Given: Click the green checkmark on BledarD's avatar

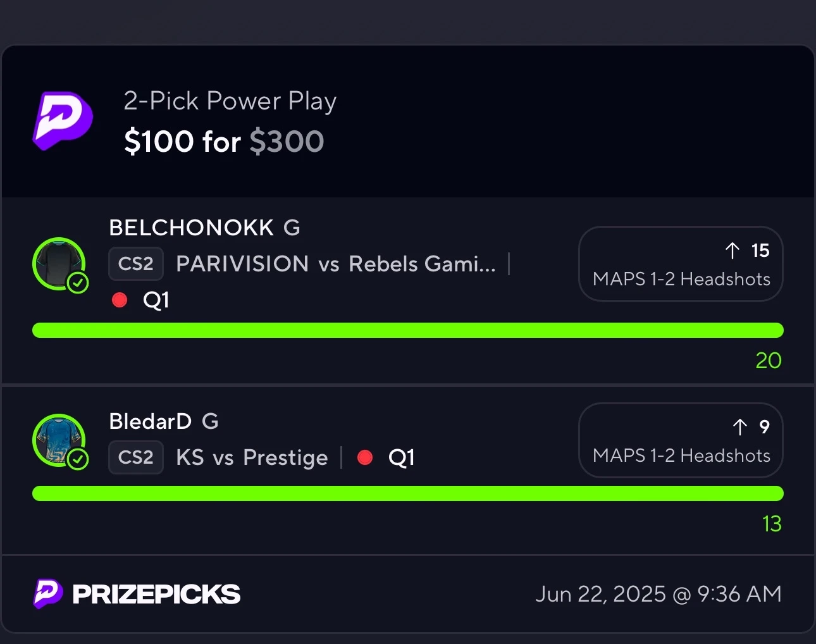Looking at the screenshot, I should click(x=78, y=459).
